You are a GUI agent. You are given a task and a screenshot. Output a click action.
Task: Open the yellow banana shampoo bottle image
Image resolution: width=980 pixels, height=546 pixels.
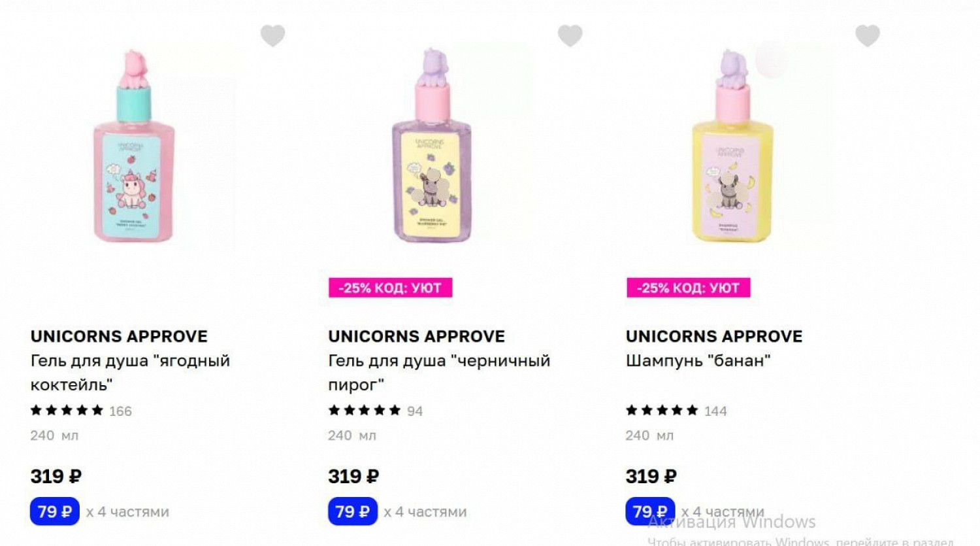coord(732,146)
